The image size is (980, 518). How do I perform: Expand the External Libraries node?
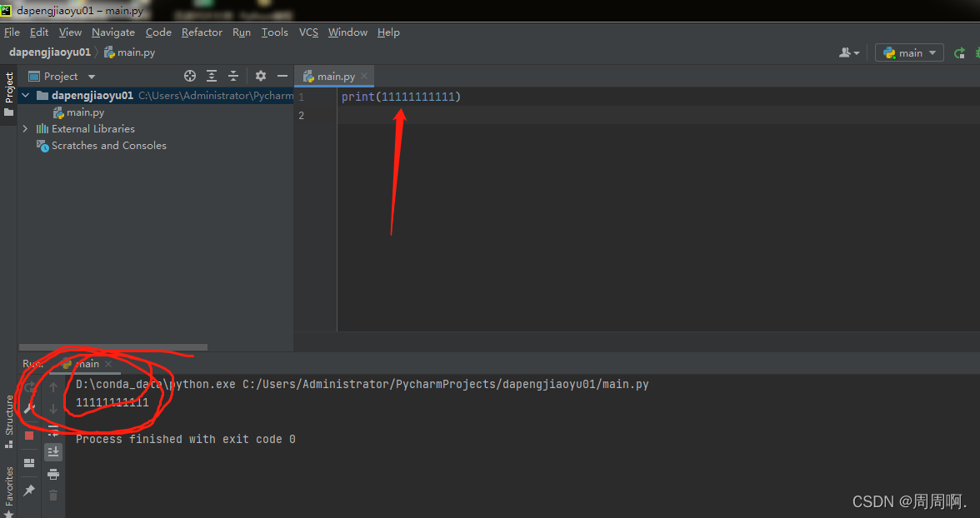26,129
